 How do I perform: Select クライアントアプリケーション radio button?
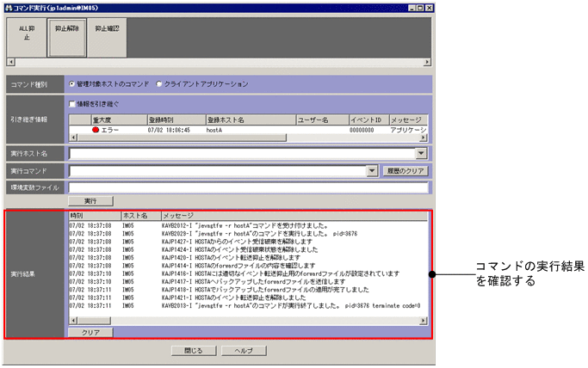(x=158, y=84)
